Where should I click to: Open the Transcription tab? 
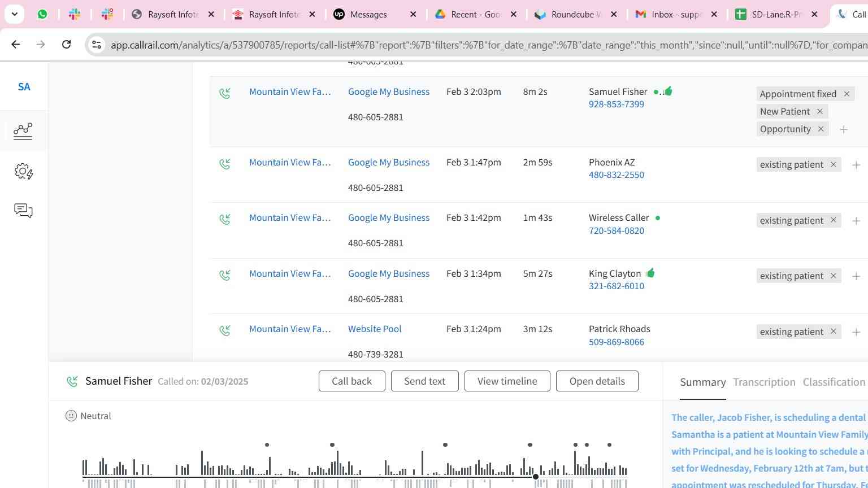(764, 382)
